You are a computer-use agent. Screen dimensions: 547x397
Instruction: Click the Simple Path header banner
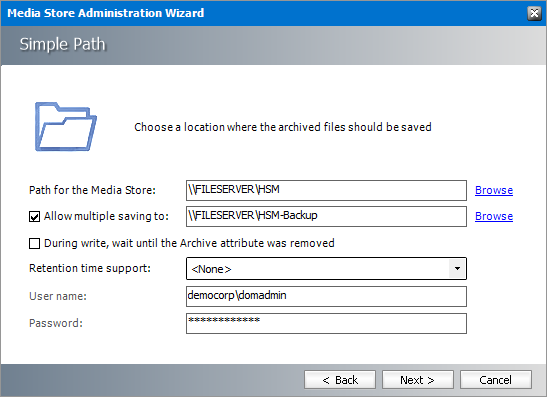point(274,45)
